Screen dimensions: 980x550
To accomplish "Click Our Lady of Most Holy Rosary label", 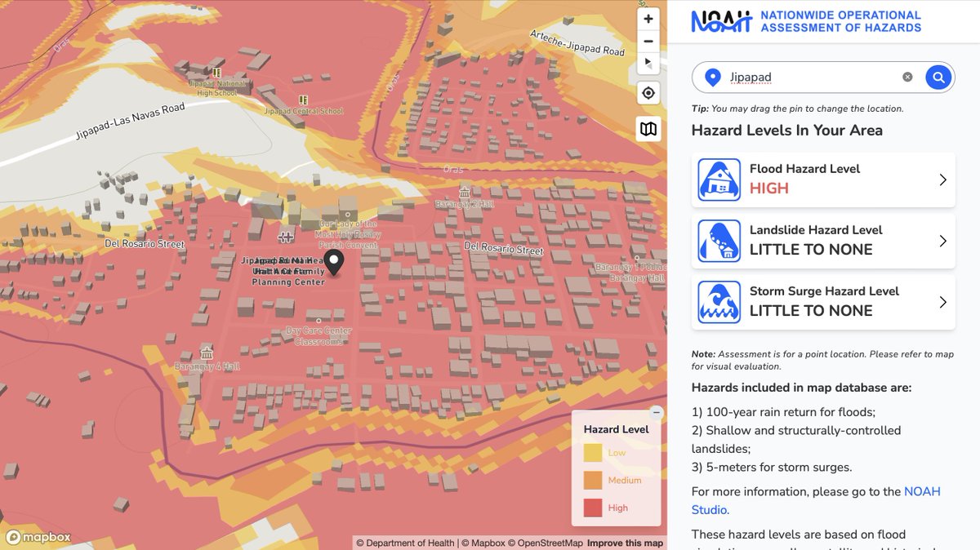I will pos(348,234).
